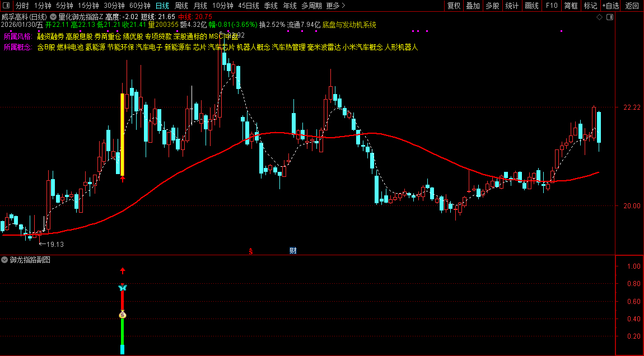This screenshot has height=356, width=644.
Task: Click the 专项贷款 style tag
Action: [x=158, y=36]
